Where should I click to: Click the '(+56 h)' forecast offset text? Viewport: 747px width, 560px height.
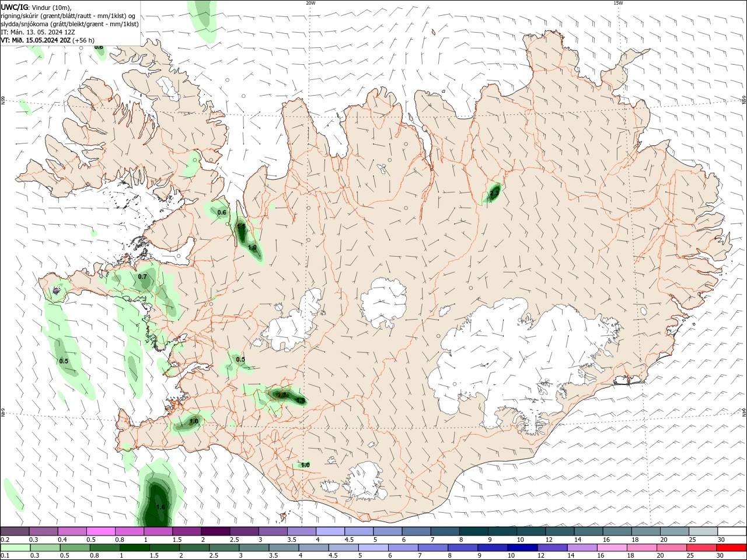tap(84, 40)
